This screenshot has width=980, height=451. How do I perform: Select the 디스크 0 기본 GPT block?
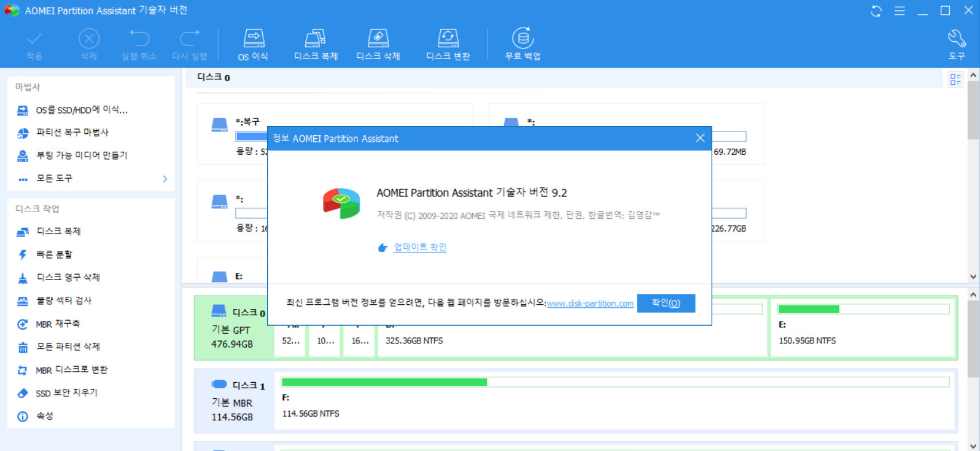click(235, 328)
